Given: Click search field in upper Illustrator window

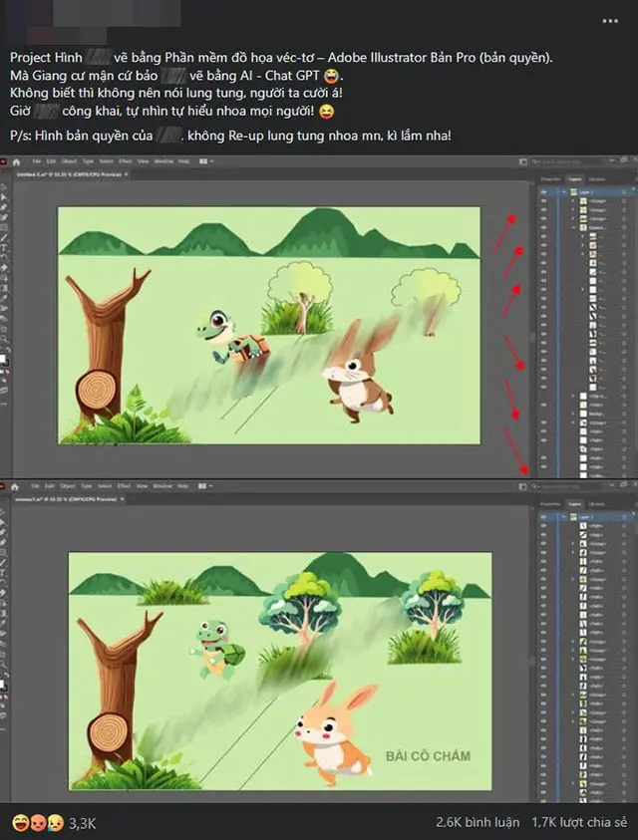Looking at the screenshot, I should tap(567, 161).
